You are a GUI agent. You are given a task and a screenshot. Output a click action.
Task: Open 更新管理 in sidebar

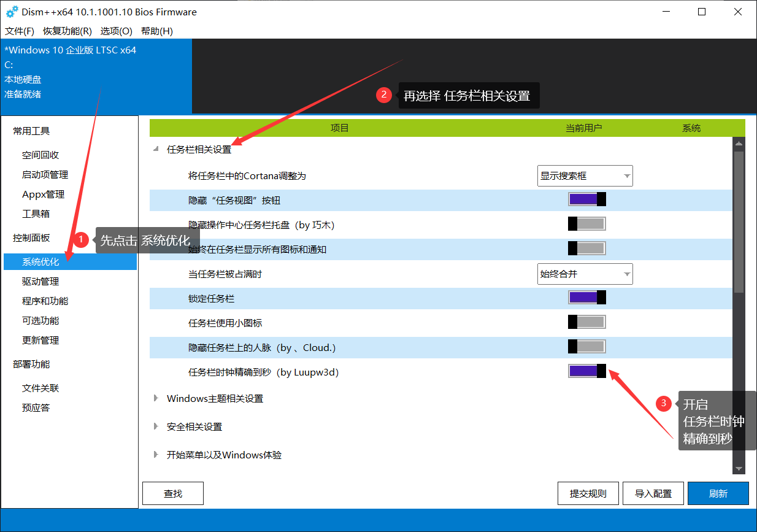point(40,341)
